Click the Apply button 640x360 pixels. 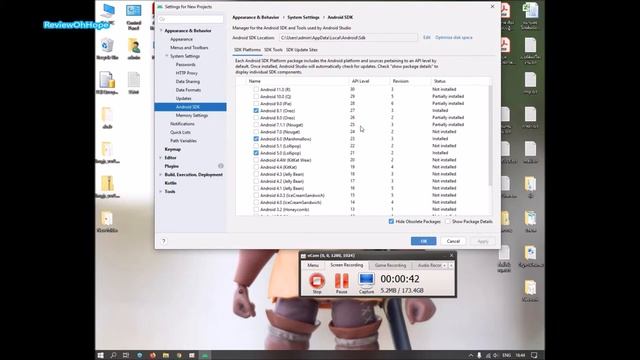[x=482, y=241]
